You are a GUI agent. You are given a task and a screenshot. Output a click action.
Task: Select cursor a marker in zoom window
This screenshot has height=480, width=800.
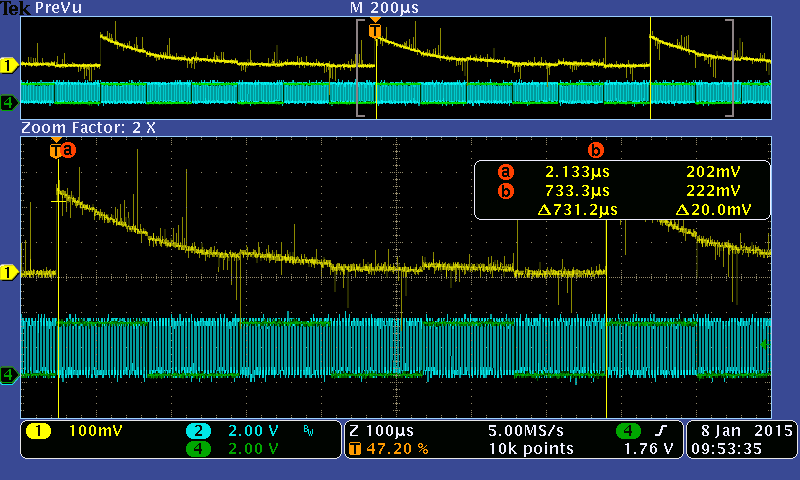(x=68, y=150)
